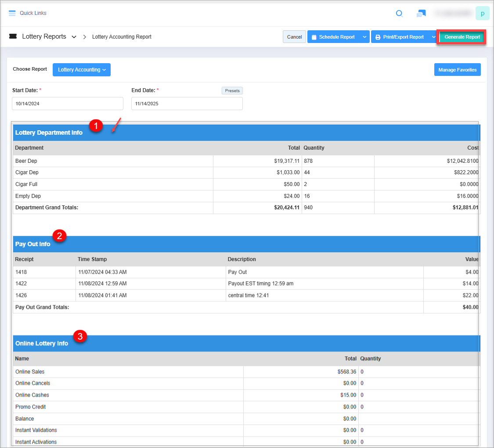The image size is (494, 448).
Task: Open the chat messages icon
Action: [421, 14]
